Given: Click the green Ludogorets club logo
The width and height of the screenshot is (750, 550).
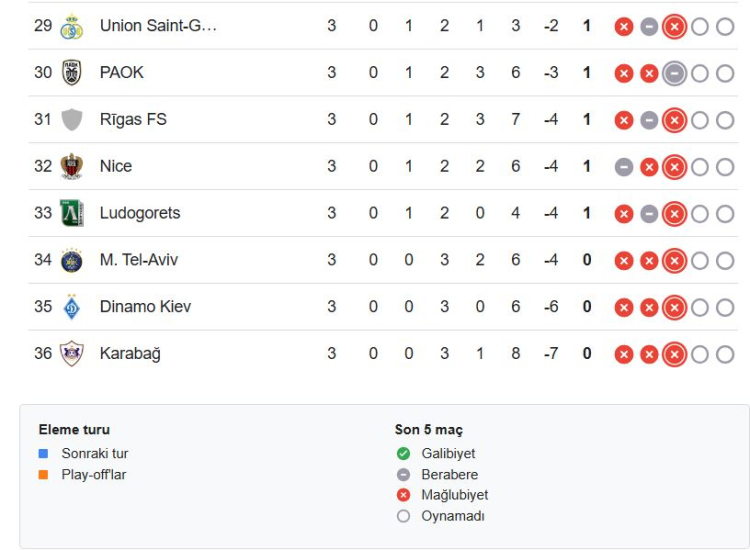Looking at the screenshot, I should 72,213.
